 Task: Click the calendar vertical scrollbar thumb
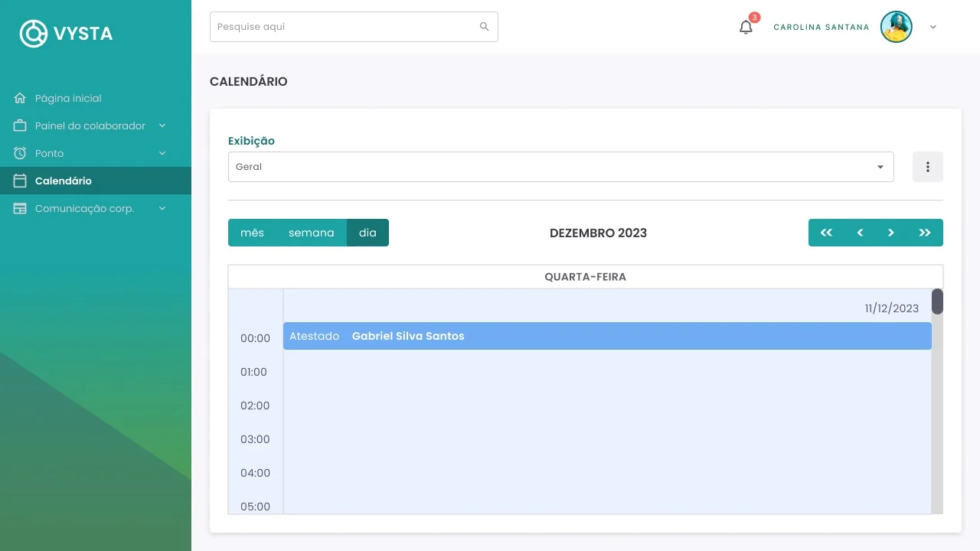(937, 302)
